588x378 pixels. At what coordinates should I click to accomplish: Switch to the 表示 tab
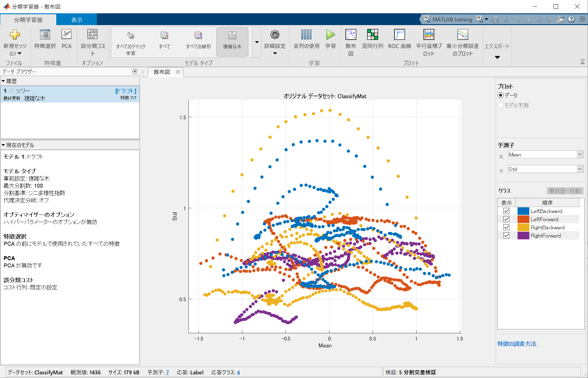[77, 20]
